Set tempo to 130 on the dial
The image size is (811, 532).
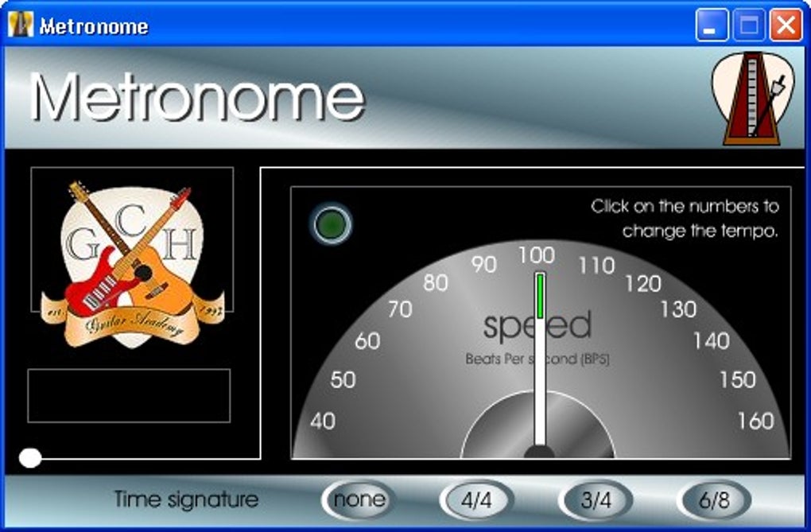click(678, 309)
